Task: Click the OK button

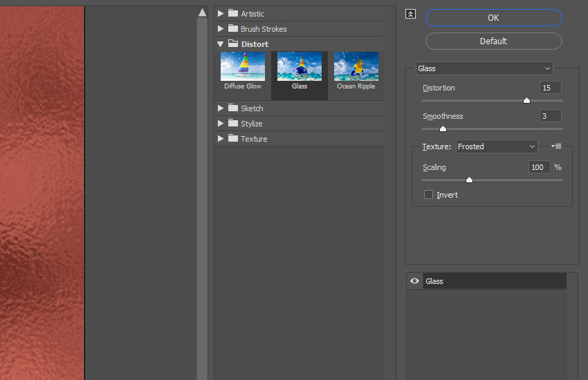Action: (493, 17)
